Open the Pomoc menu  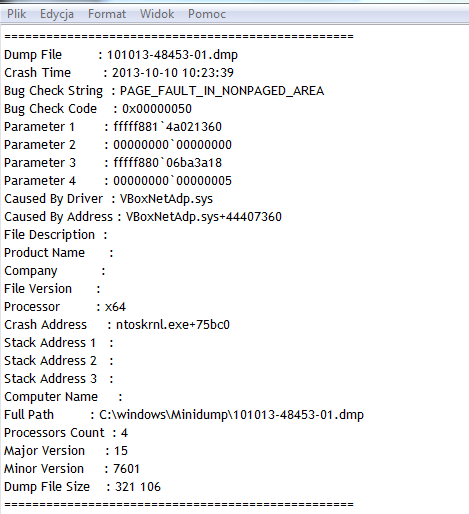(207, 14)
